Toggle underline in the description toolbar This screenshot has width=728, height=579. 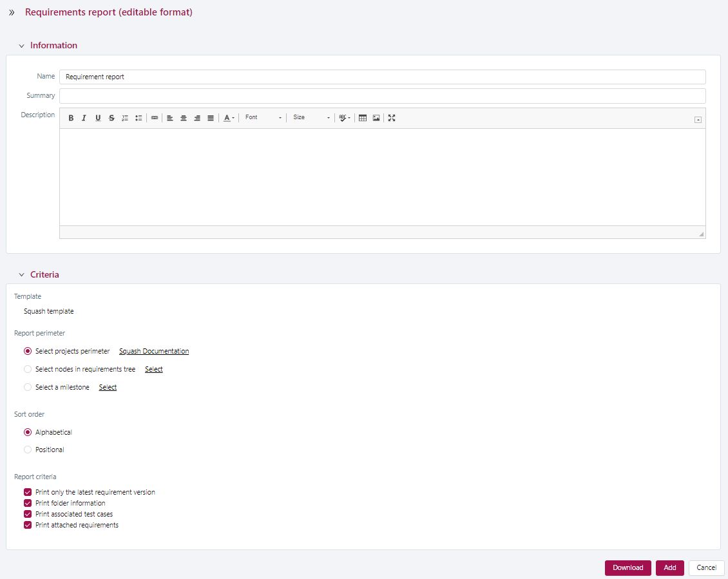[98, 118]
